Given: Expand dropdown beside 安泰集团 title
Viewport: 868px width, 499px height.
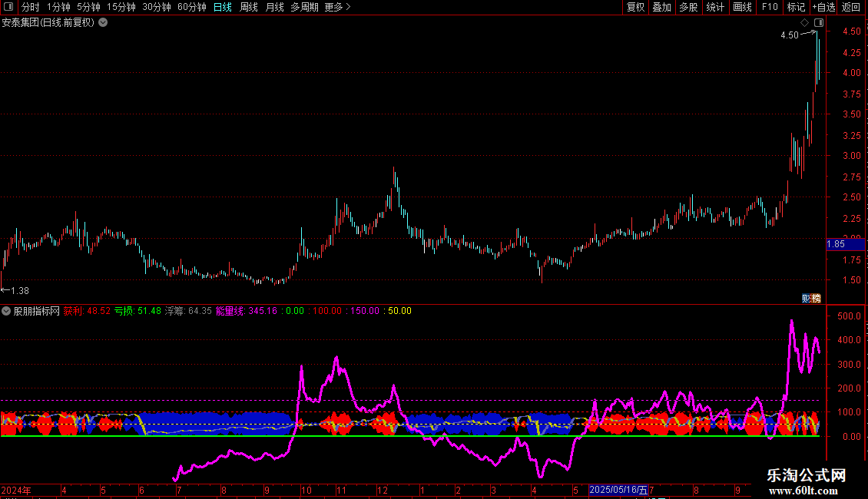Looking at the screenshot, I should [x=103, y=23].
